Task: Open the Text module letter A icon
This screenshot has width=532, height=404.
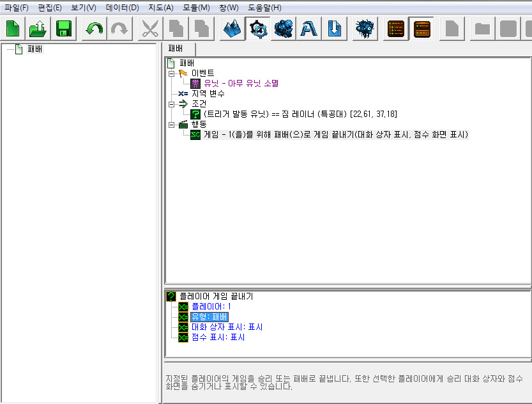Action: (x=308, y=29)
